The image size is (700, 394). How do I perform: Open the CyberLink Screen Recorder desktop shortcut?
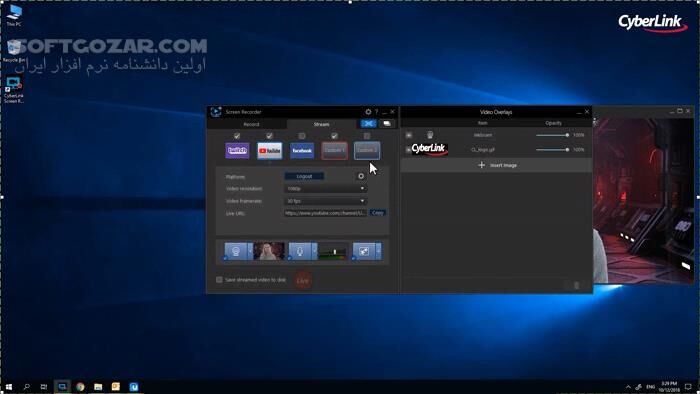coord(13,90)
